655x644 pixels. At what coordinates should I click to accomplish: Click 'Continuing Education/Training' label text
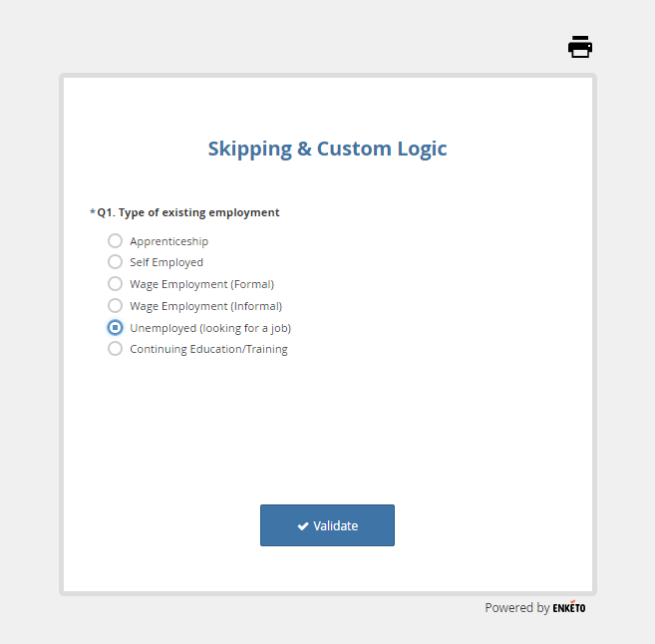tap(208, 349)
